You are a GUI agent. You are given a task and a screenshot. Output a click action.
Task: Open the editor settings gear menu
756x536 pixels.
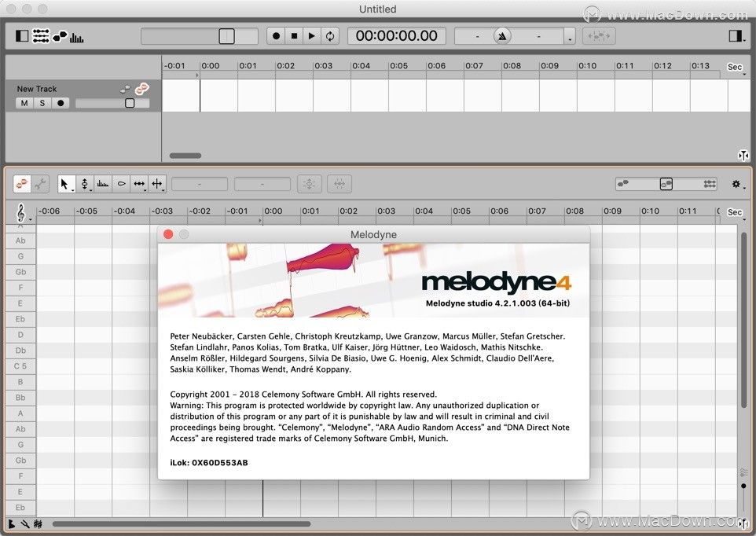(x=737, y=184)
